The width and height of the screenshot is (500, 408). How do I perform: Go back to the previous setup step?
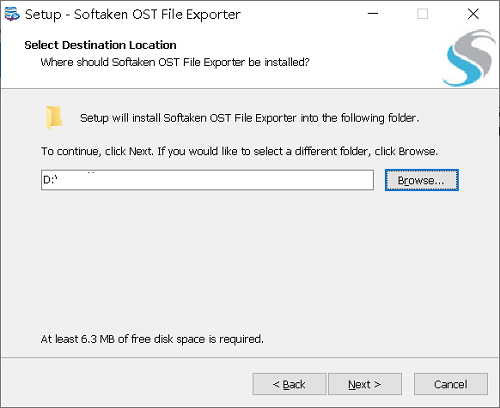point(289,384)
